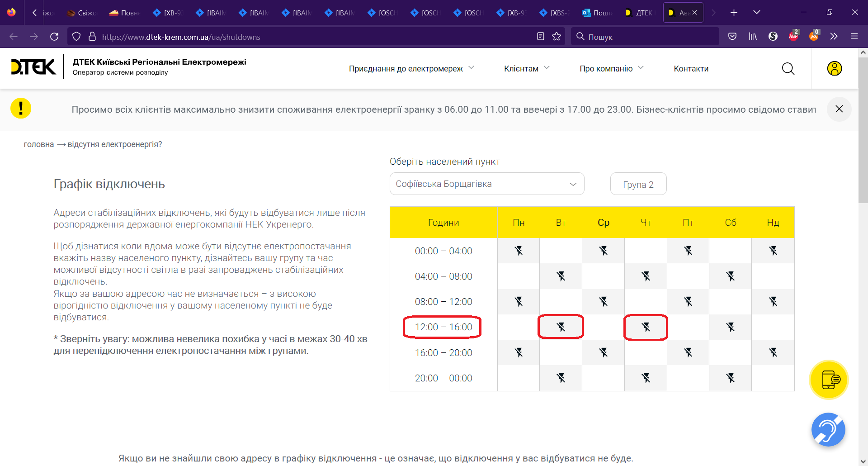The height and width of the screenshot is (466, 868).
Task: Go back to the previous page
Action: click(14, 37)
